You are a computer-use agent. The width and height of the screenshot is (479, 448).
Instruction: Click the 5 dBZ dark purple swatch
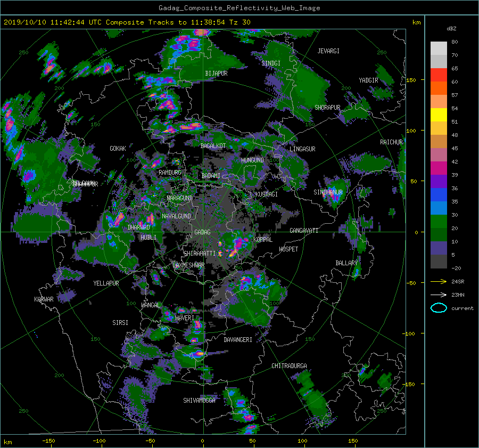439,248
